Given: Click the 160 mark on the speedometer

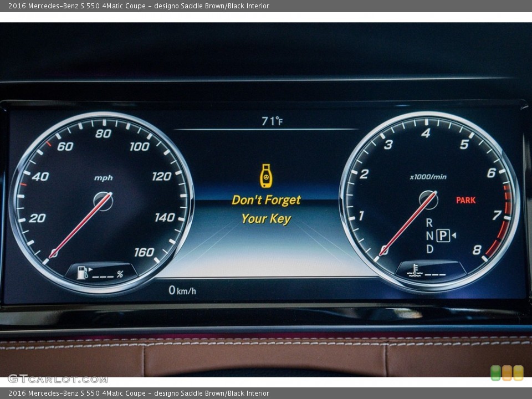Looking at the screenshot, I should 144,252.
